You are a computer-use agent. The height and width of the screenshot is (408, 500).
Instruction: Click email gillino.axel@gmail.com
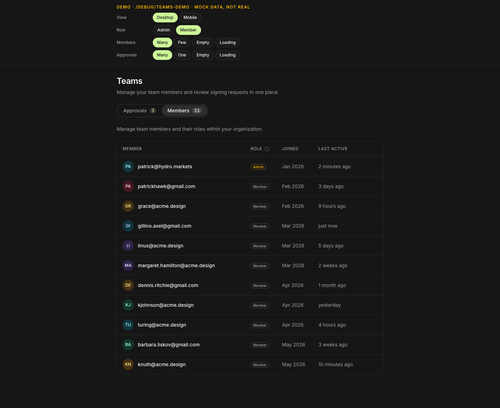point(165,226)
